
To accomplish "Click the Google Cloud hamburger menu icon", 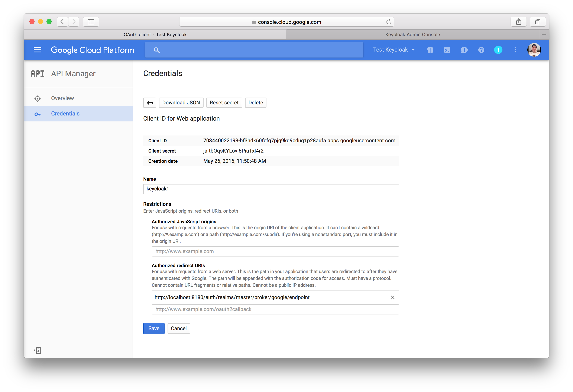I will tap(38, 50).
